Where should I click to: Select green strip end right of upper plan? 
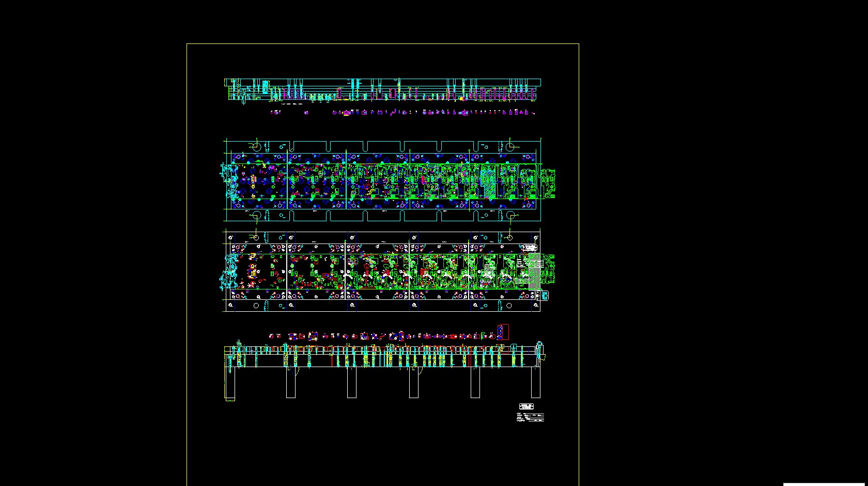[548, 183]
